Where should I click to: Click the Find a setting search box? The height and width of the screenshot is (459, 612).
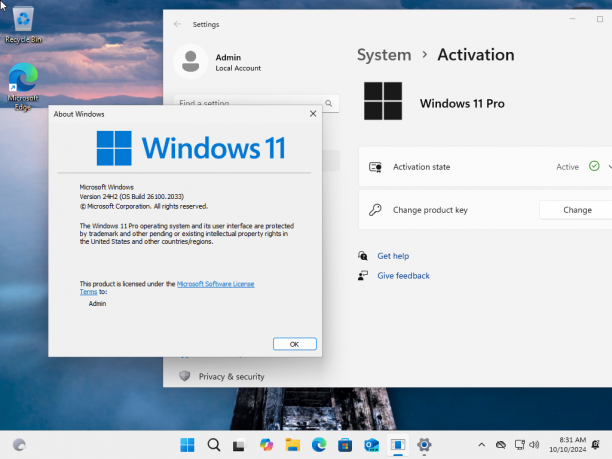pyautogui.click(x=256, y=103)
